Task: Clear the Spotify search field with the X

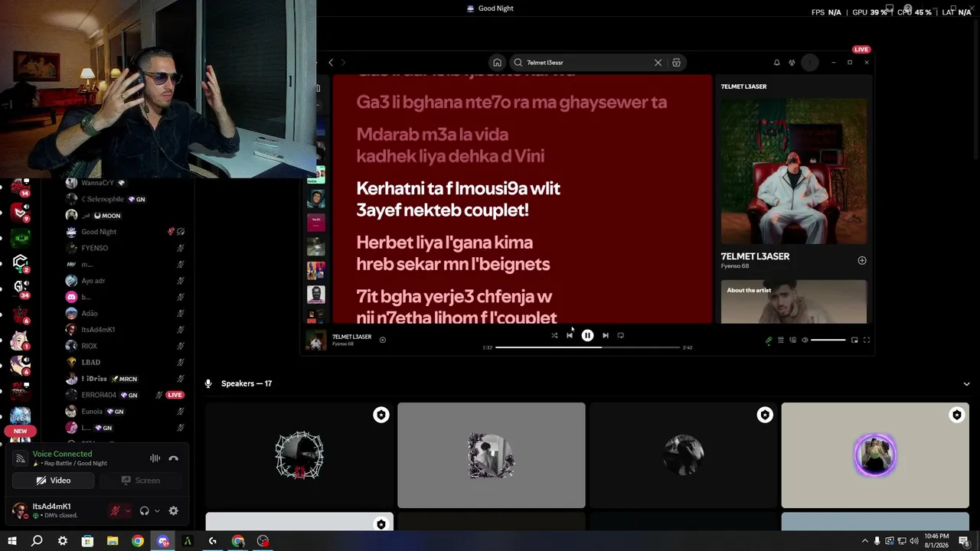Action: pyautogui.click(x=658, y=63)
